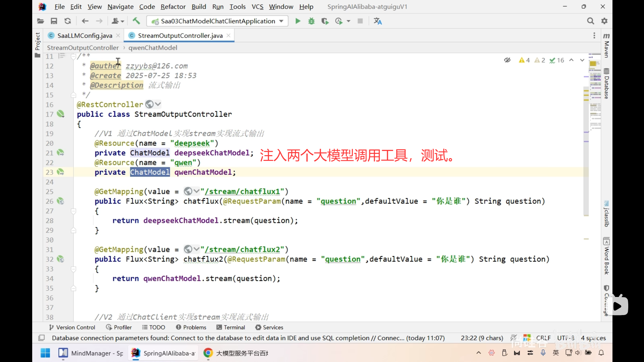Click the Synchronize refresh icon

(x=67, y=21)
